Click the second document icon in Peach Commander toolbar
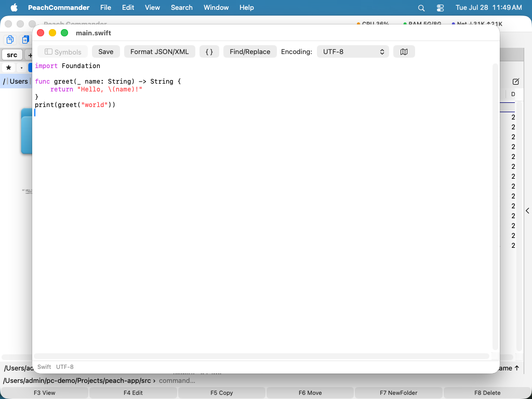 pyautogui.click(x=25, y=39)
